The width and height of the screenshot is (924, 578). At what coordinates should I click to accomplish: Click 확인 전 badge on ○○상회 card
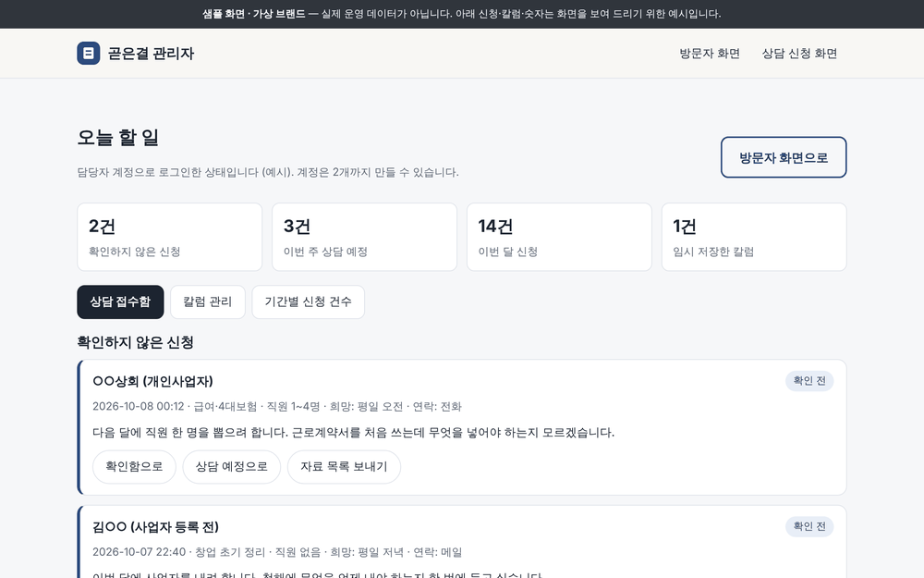(809, 381)
